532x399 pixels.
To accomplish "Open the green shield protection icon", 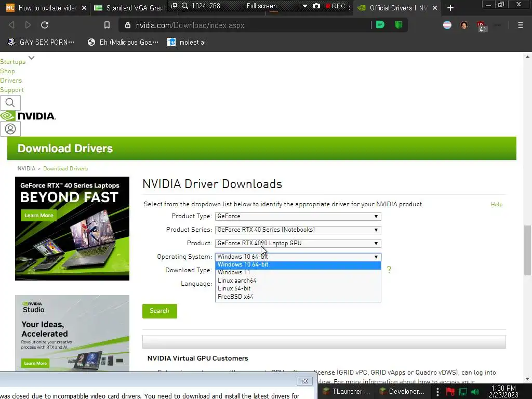I will 398,25.
